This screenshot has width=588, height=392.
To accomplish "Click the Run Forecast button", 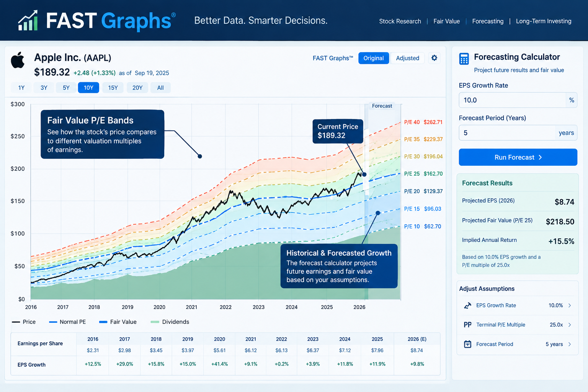I will point(518,157).
